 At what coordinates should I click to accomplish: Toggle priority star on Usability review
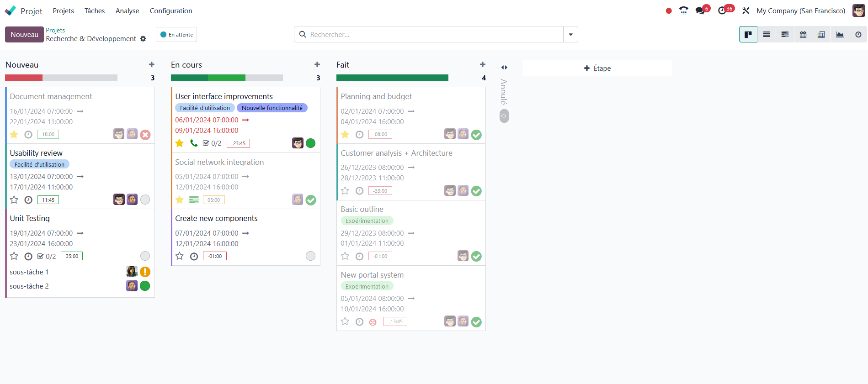point(14,200)
